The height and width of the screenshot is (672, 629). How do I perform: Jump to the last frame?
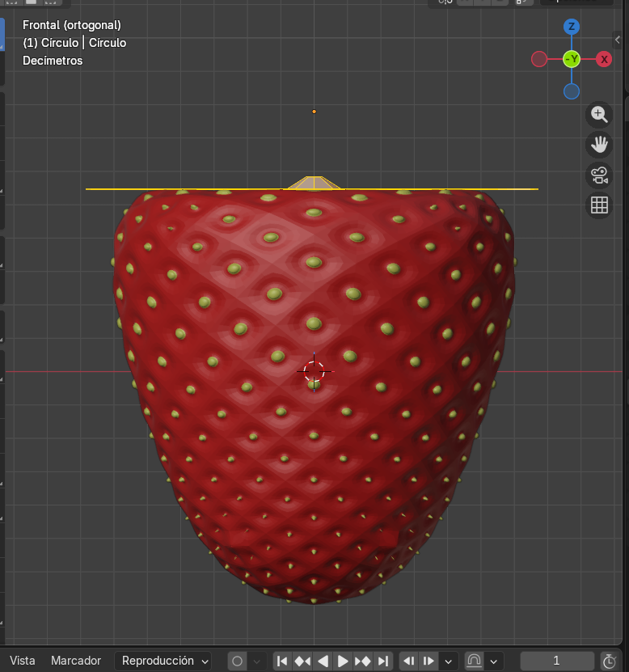383,661
